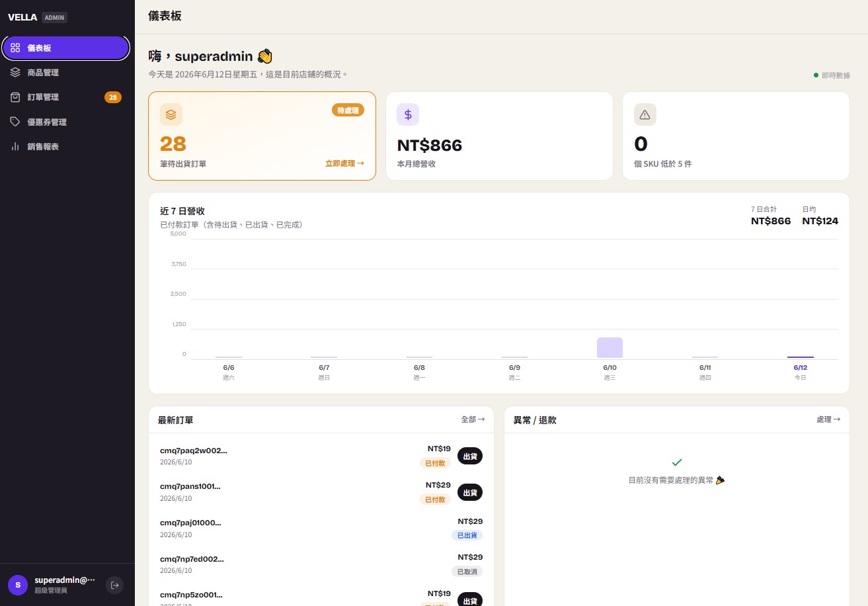868x606 pixels.
Task: Click the warning triangle icon in SKU card
Action: pos(645,114)
